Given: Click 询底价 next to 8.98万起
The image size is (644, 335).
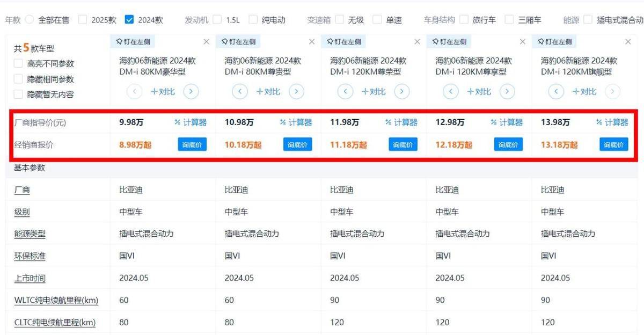Looking at the screenshot, I should click(x=192, y=144).
